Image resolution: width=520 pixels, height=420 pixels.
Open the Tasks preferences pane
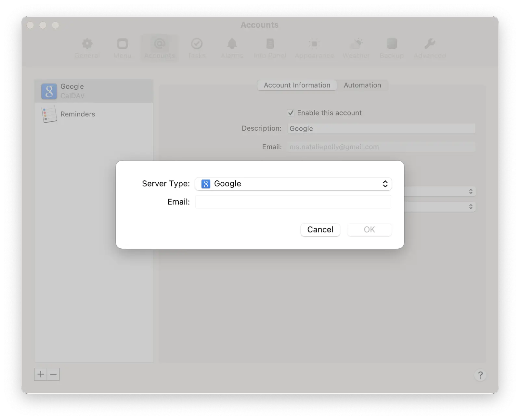[x=197, y=48]
